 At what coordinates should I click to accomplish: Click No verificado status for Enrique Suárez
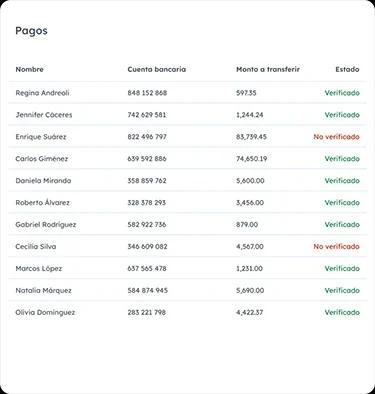tap(336, 137)
